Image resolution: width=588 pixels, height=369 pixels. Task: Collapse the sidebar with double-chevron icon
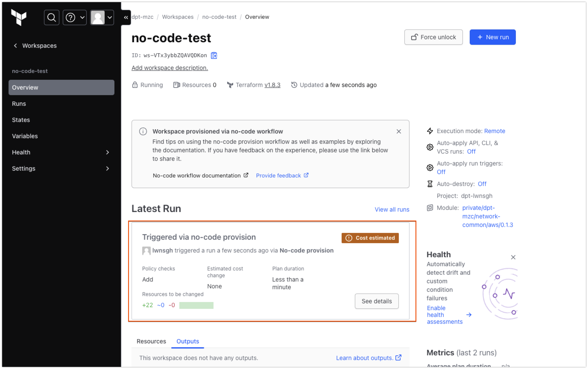pos(126,17)
